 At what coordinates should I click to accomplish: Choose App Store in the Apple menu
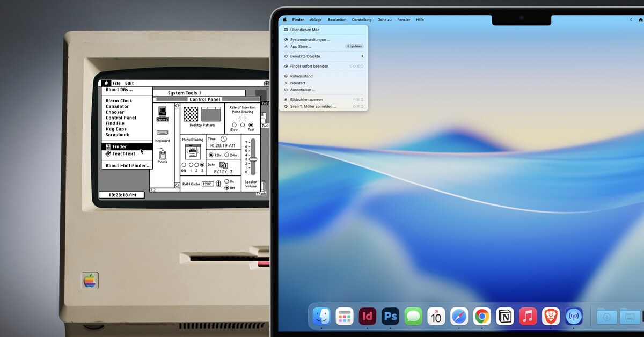pyautogui.click(x=324, y=47)
